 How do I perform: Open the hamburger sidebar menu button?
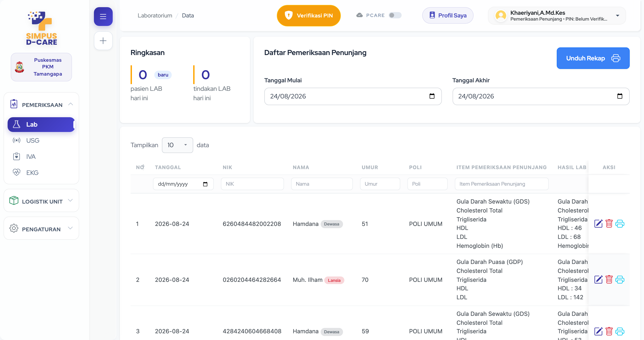[x=103, y=17]
